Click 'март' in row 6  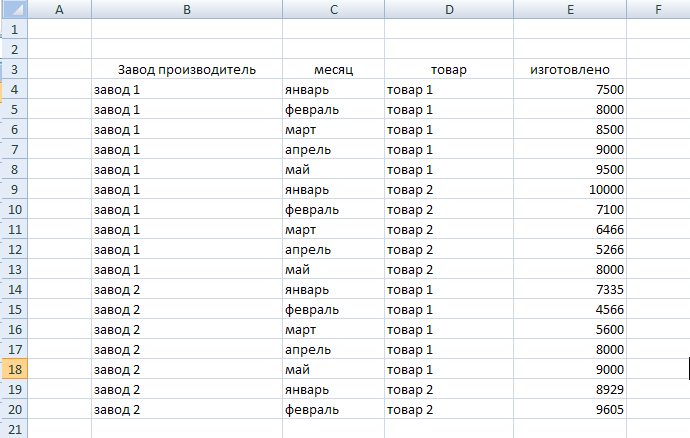tap(300, 130)
